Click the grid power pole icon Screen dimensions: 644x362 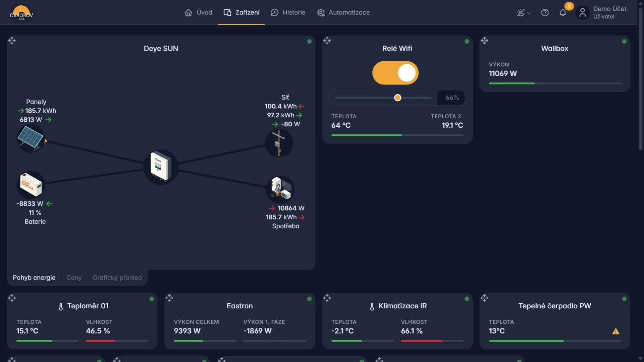(x=279, y=143)
